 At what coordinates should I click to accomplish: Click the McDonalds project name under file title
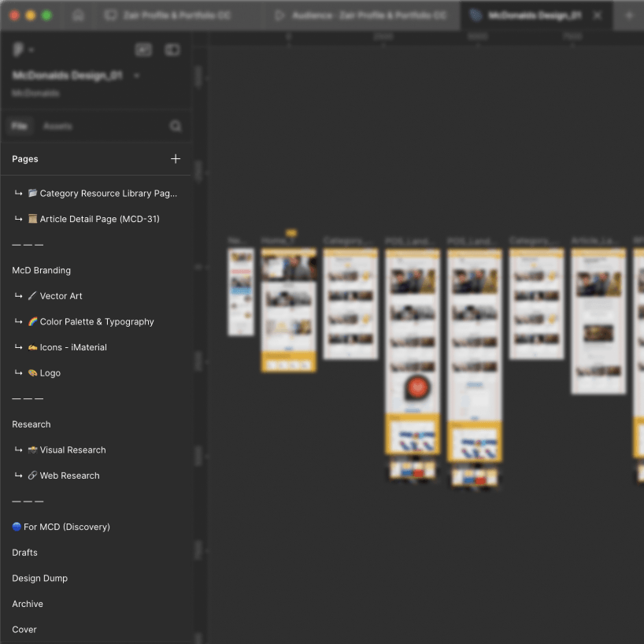coord(35,94)
